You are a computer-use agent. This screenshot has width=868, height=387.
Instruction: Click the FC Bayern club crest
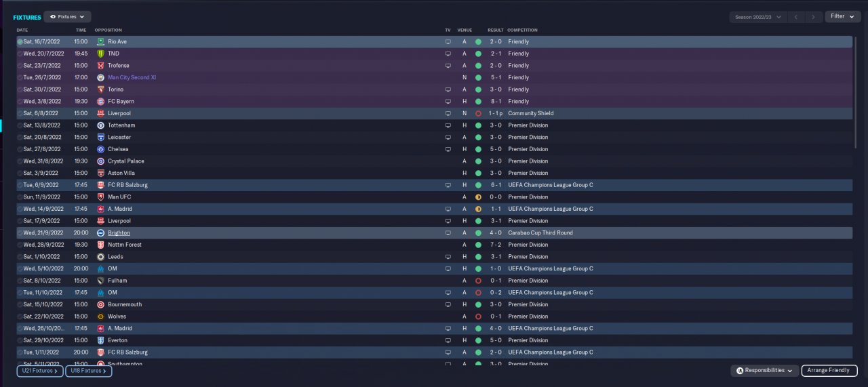pyautogui.click(x=101, y=102)
